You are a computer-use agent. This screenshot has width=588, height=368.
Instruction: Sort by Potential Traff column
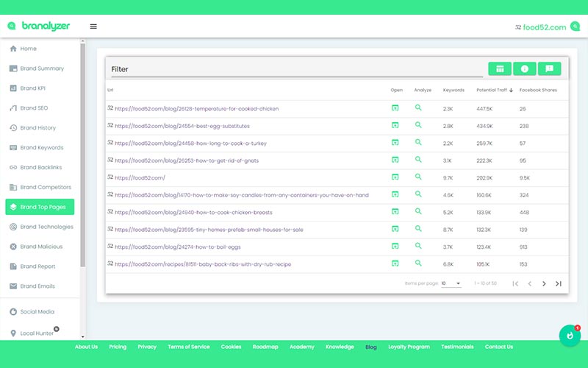tap(494, 90)
